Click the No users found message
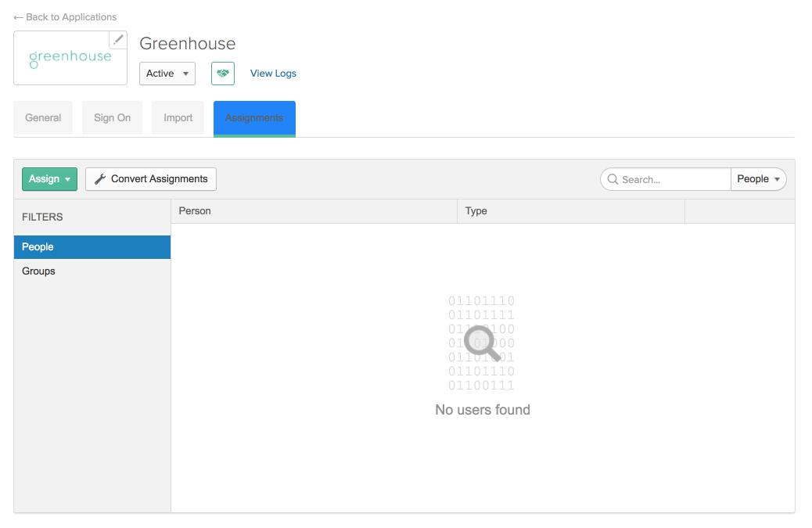Image resolution: width=812 pixels, height=528 pixels. pos(483,410)
